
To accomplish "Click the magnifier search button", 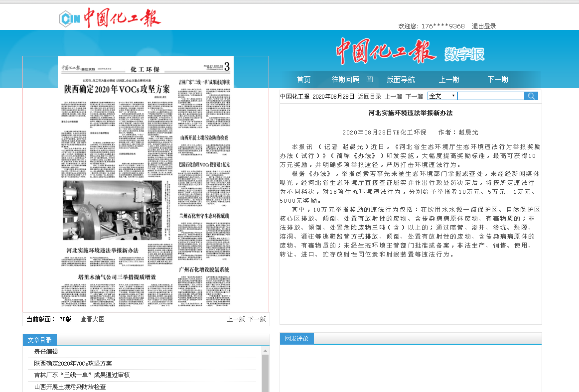I will (x=531, y=96).
